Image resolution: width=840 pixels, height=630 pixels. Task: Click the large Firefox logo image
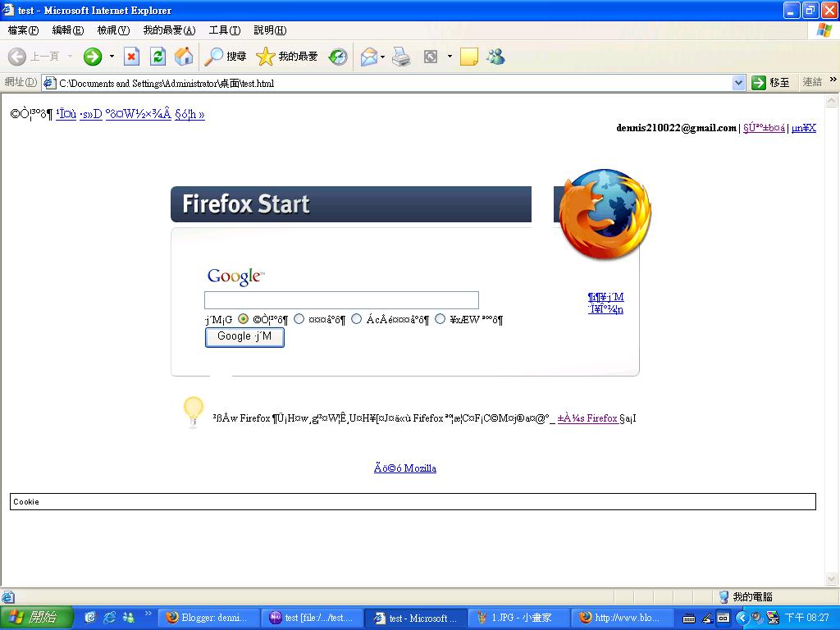coord(605,214)
